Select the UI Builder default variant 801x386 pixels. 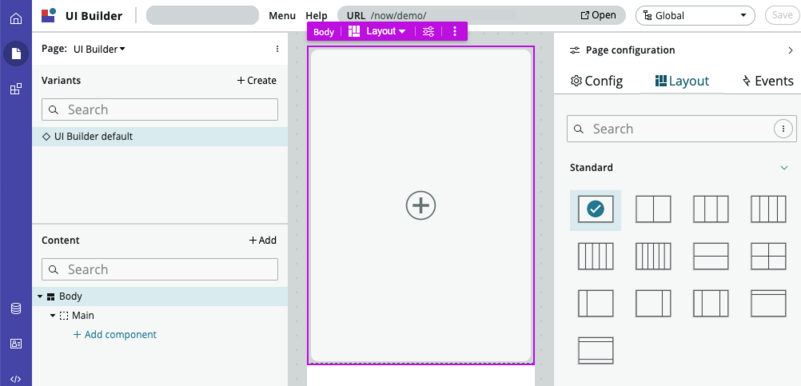point(160,137)
